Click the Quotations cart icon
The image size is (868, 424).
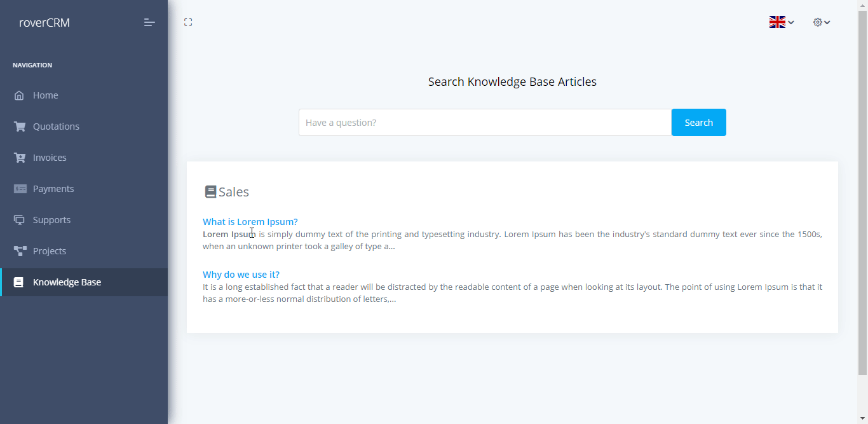pyautogui.click(x=20, y=127)
